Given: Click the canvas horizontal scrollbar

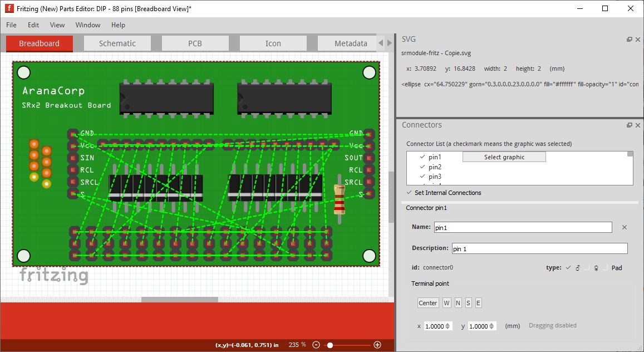Looking at the screenshot, I should click(180, 300).
